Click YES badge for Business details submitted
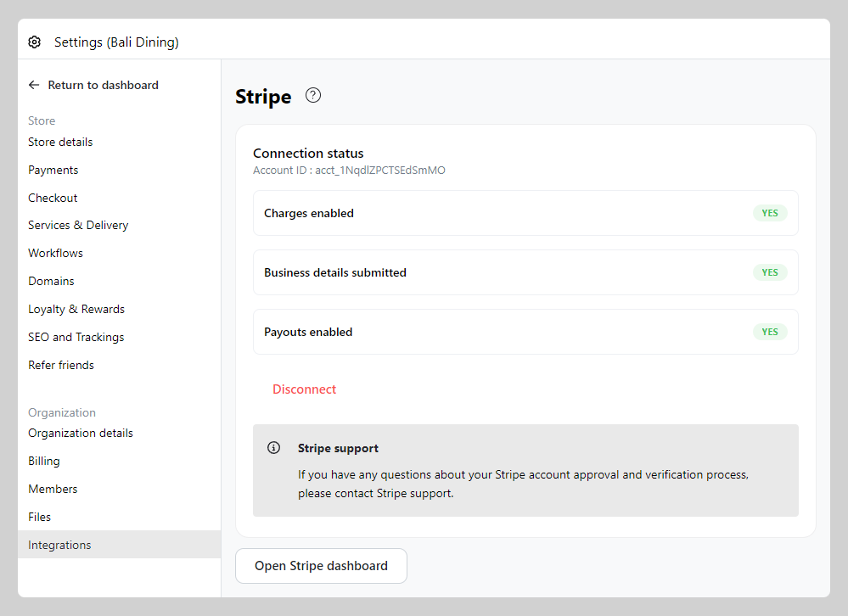Viewport: 848px width, 616px height. click(x=770, y=273)
